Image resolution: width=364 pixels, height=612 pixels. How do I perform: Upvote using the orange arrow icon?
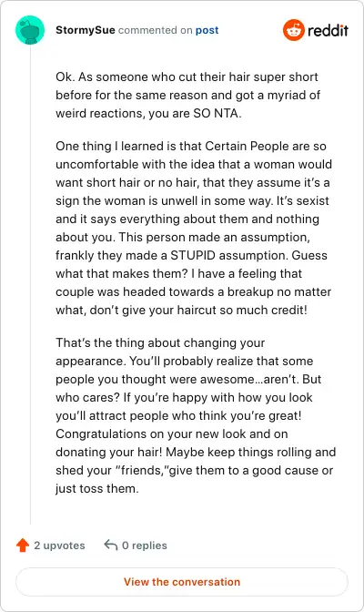coord(23,546)
